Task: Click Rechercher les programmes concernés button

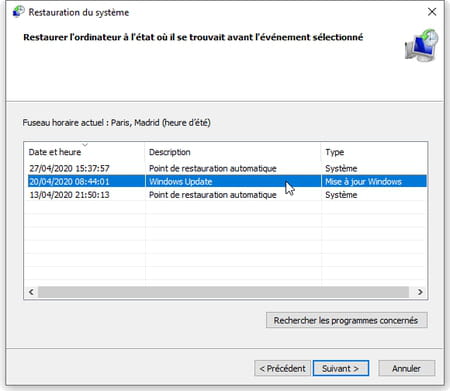Action: (347, 320)
